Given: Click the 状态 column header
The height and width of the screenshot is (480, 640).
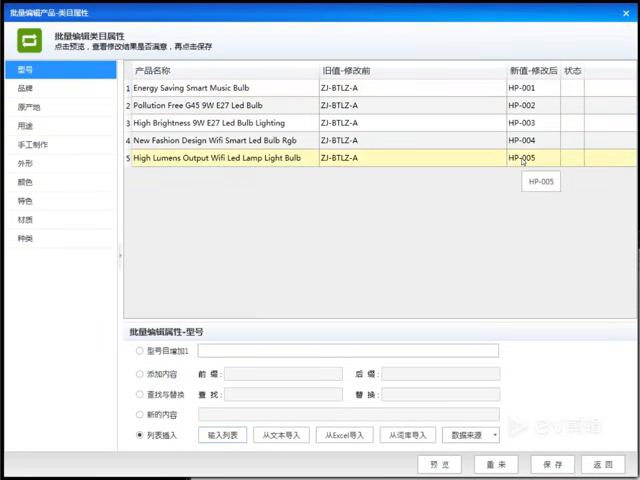Looking at the screenshot, I should pos(573,71).
